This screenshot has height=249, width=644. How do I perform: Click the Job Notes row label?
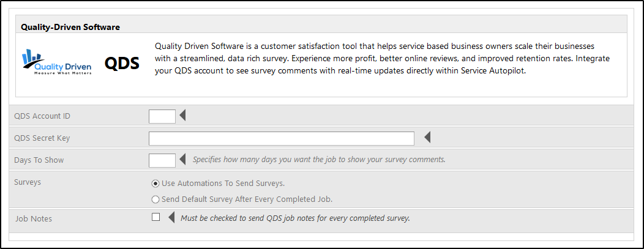[x=32, y=218]
